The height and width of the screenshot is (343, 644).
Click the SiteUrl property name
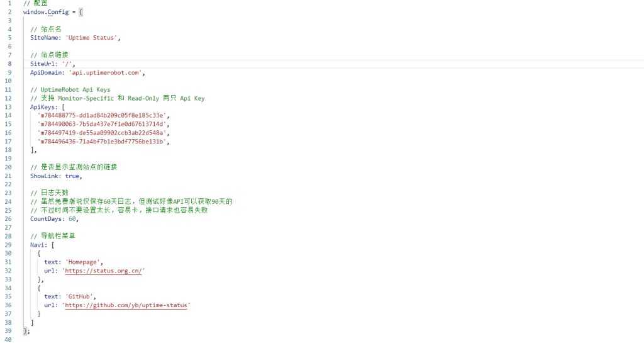tap(42, 64)
